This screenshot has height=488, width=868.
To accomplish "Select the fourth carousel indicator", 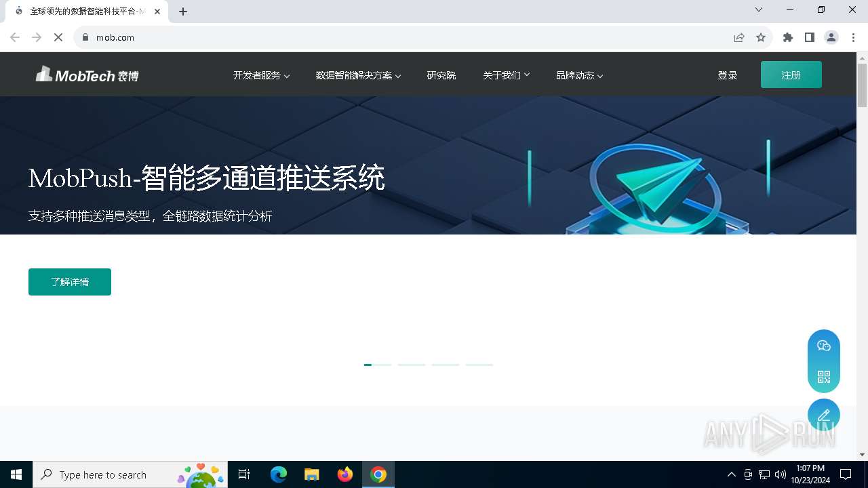I will (479, 365).
